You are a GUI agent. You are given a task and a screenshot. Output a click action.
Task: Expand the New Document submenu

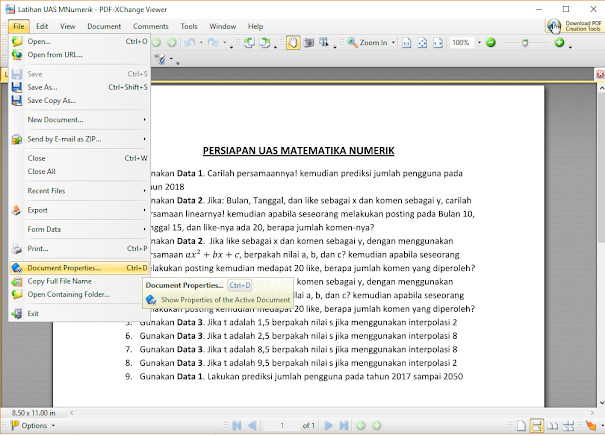[79, 120]
